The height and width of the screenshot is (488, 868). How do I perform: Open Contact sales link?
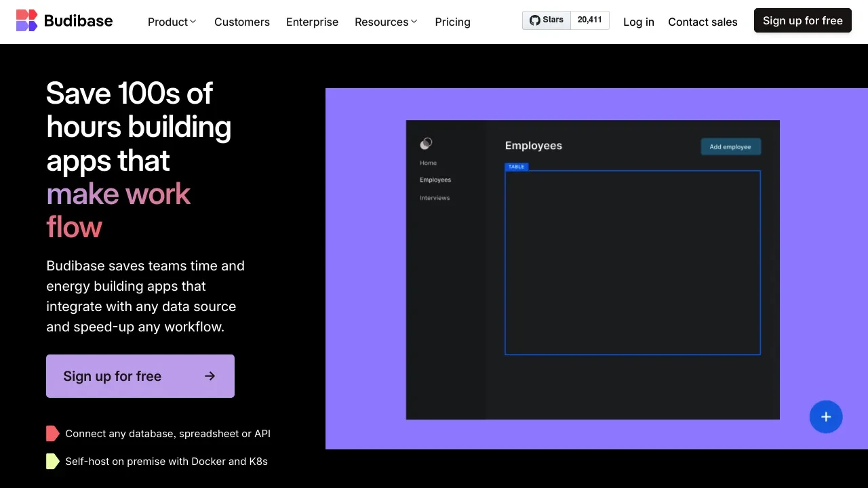(703, 22)
